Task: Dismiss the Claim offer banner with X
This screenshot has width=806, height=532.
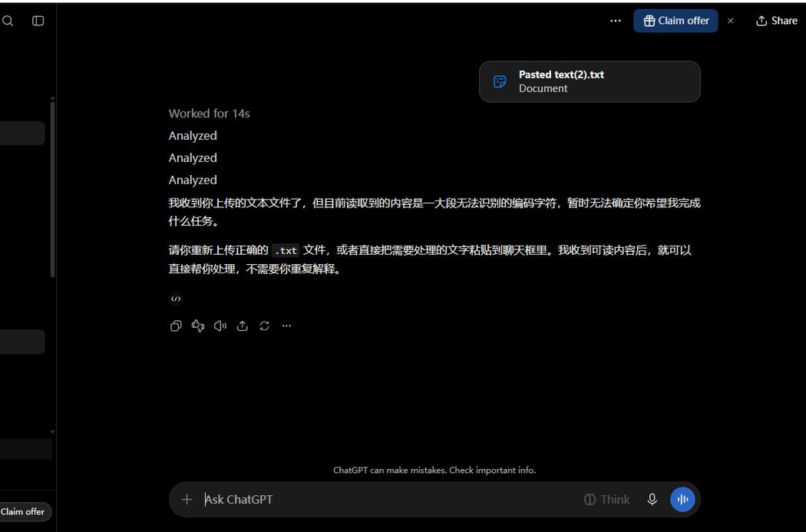Action: tap(731, 21)
